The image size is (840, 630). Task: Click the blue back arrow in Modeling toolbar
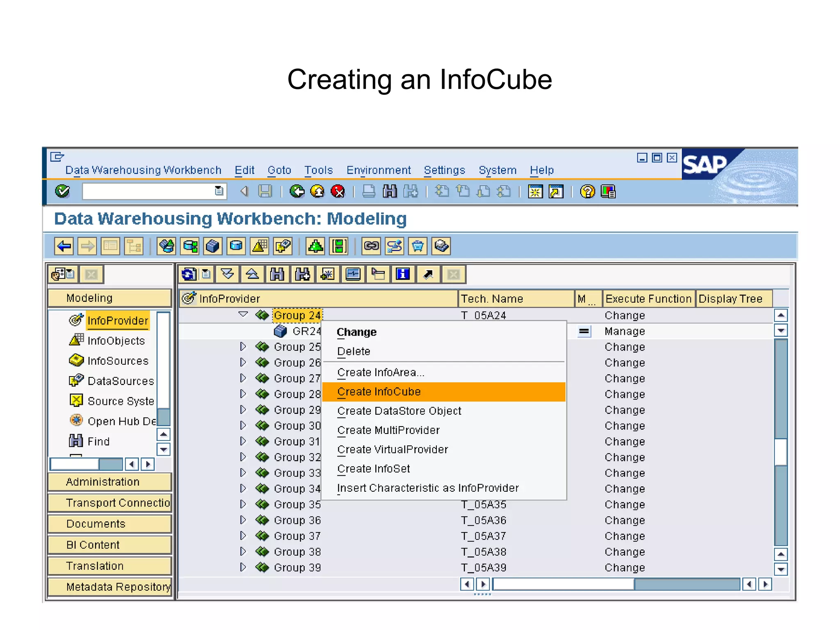64,246
